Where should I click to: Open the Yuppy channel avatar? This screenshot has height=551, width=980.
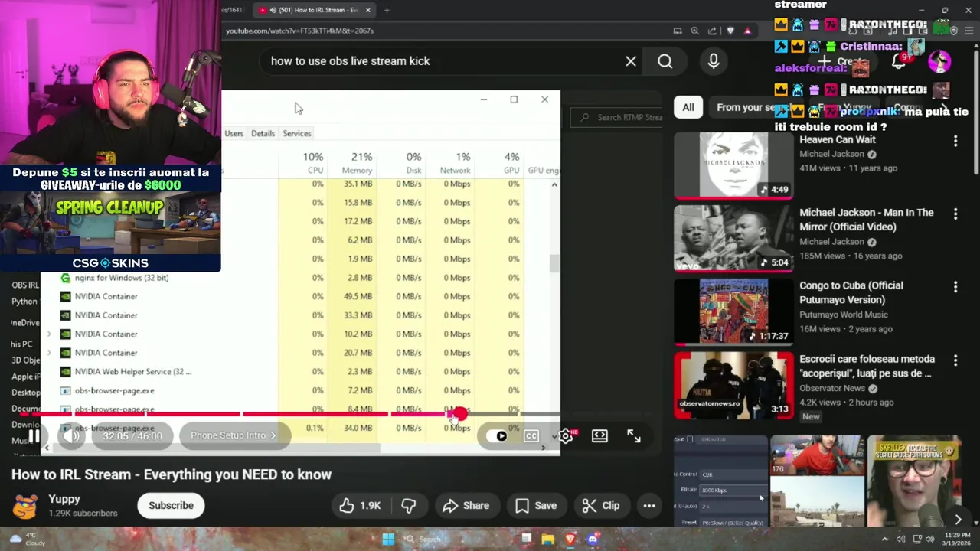tap(25, 505)
